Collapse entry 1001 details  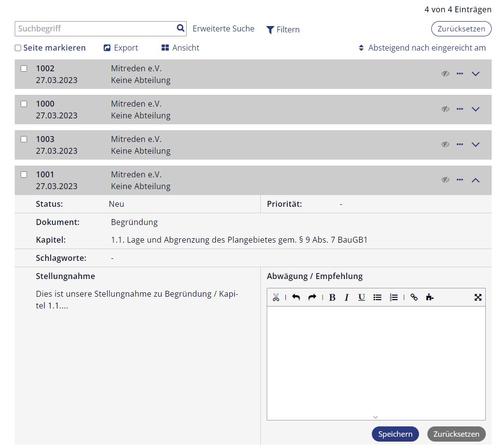click(475, 180)
